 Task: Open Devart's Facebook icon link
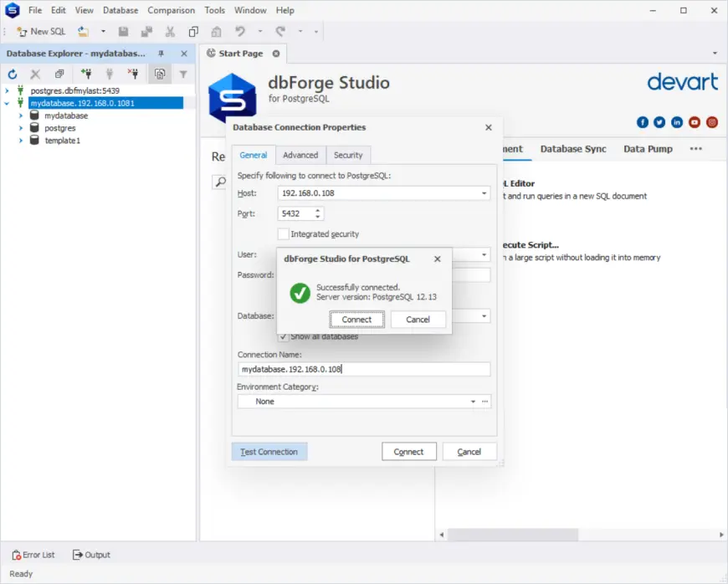[x=643, y=122]
